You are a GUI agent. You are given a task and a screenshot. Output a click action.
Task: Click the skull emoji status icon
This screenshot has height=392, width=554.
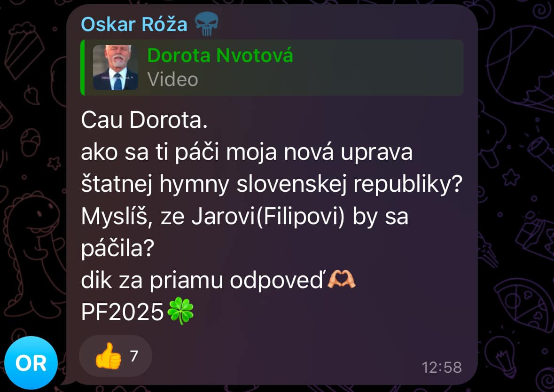tap(207, 24)
